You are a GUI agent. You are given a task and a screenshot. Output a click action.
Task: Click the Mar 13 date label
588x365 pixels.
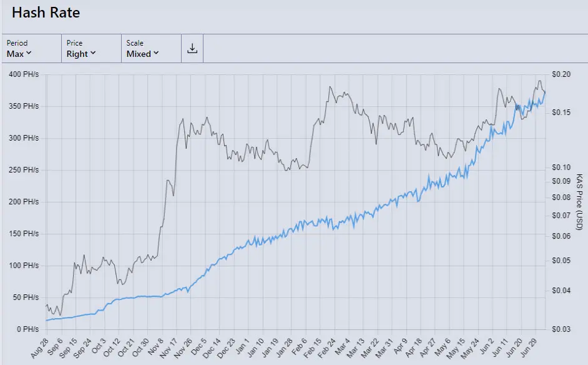tap(356, 347)
